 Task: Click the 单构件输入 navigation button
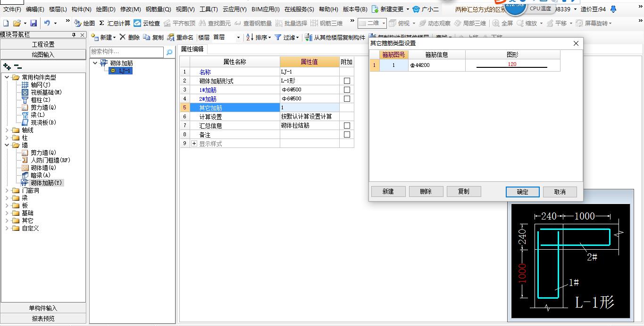click(x=43, y=308)
